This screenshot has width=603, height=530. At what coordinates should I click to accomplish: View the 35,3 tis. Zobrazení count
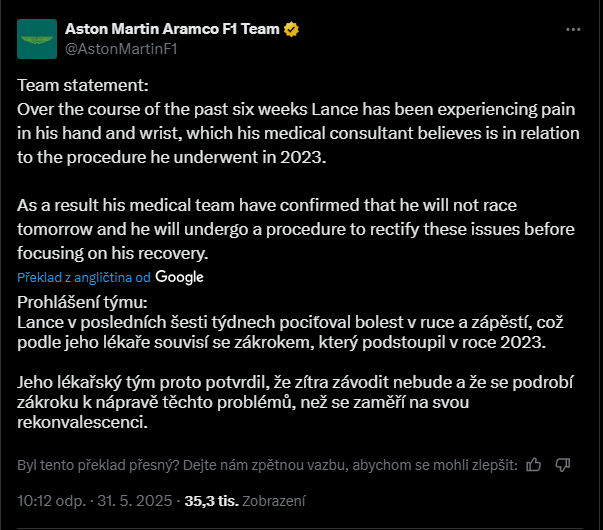(245, 501)
